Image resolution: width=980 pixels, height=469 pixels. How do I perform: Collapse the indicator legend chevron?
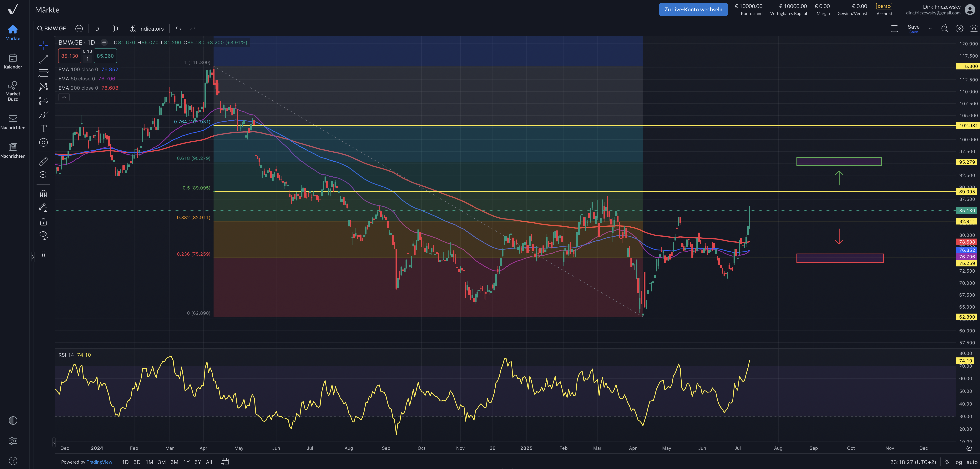point(64,97)
